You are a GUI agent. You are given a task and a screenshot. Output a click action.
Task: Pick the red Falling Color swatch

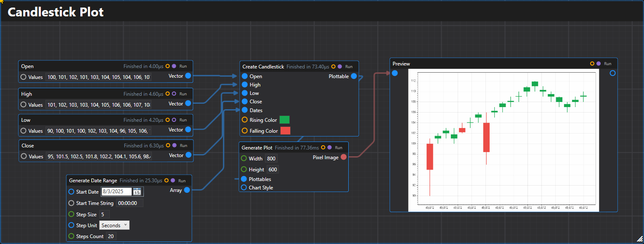(285, 131)
